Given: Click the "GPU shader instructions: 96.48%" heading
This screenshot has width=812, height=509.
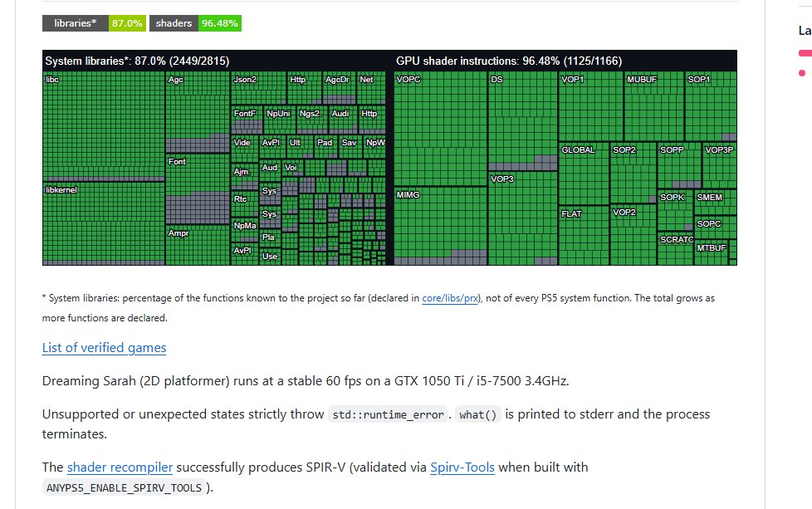Looking at the screenshot, I should point(509,61).
